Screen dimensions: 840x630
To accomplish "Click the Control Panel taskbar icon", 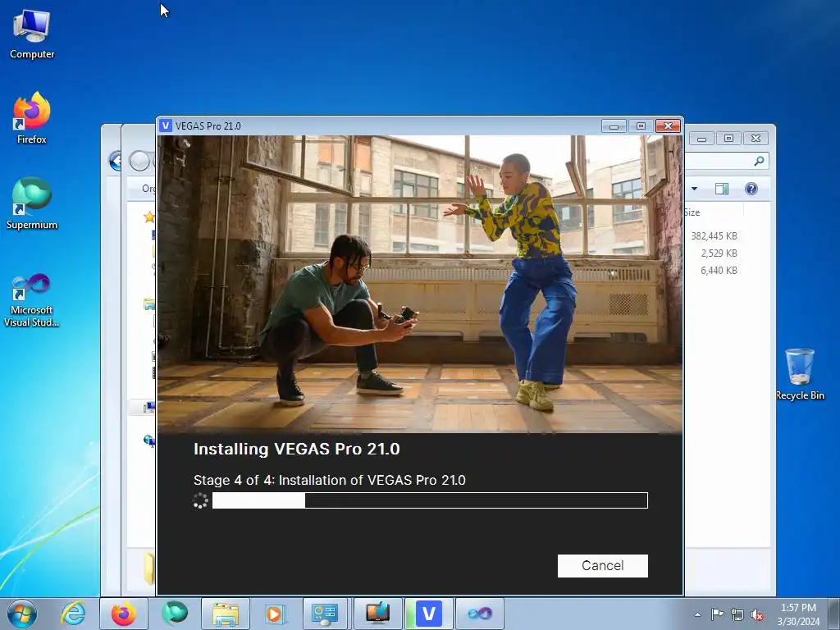I will pos(326,614).
